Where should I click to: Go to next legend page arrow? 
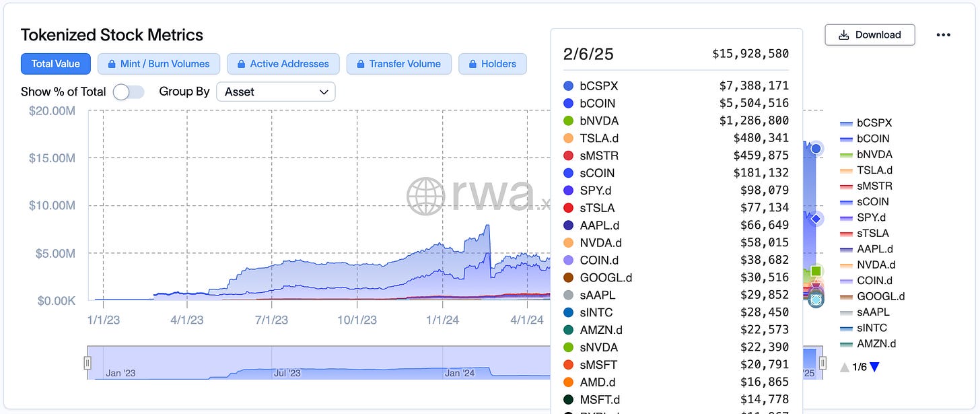click(874, 367)
